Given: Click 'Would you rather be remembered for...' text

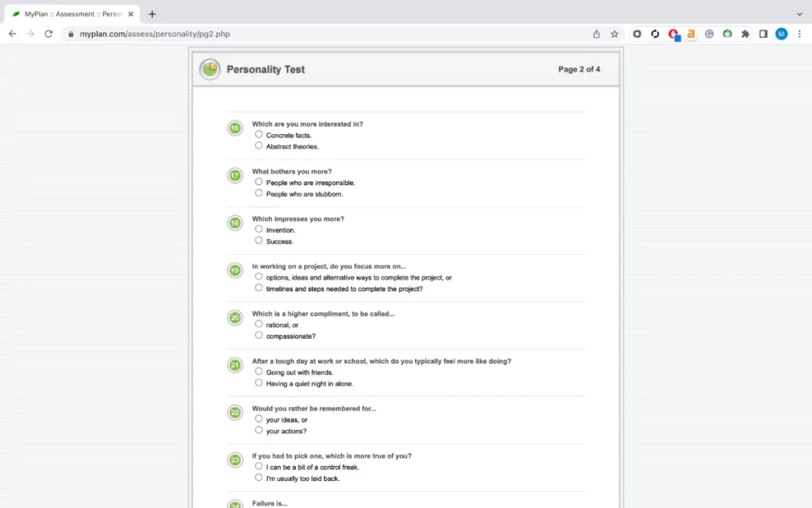Looking at the screenshot, I should point(314,409).
